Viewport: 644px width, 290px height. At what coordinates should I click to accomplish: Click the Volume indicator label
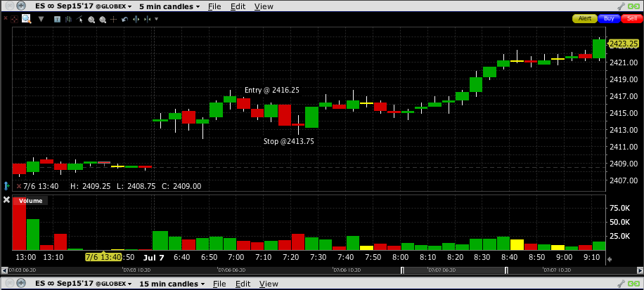pos(30,201)
